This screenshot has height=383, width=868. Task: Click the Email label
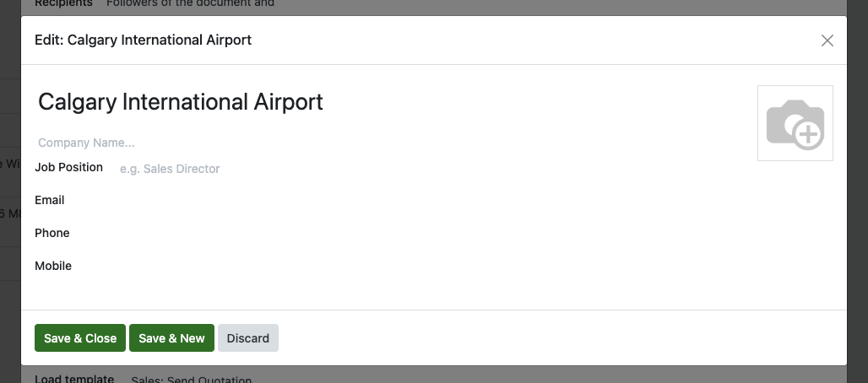pos(50,200)
